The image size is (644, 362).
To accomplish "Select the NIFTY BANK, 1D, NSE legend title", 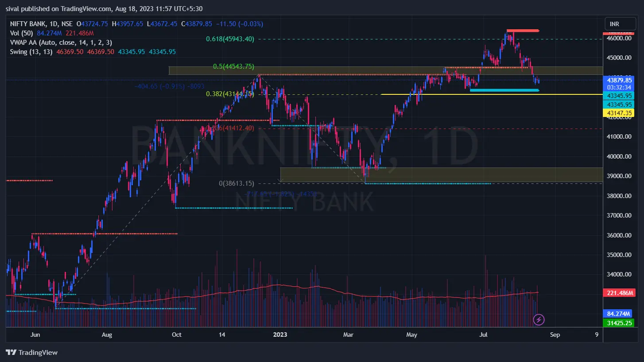I will click(42, 24).
